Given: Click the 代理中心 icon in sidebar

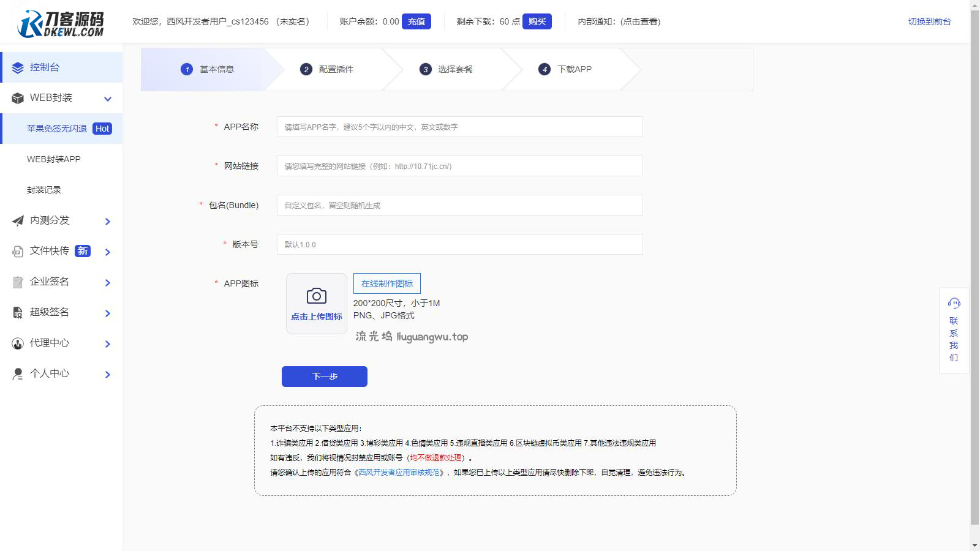Looking at the screenshot, I should (x=18, y=343).
